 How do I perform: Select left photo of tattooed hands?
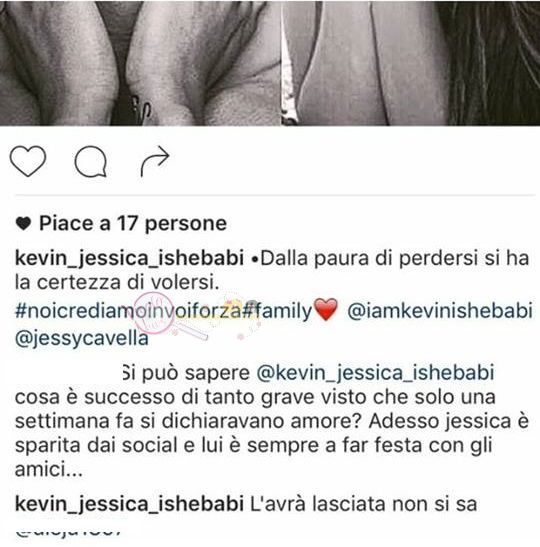(x=140, y=63)
